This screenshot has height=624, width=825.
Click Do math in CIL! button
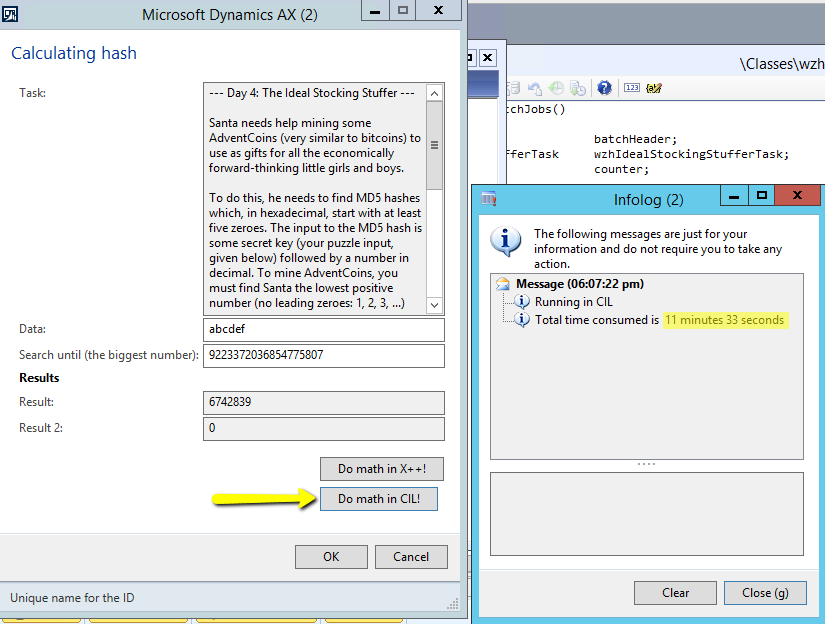coord(379,499)
